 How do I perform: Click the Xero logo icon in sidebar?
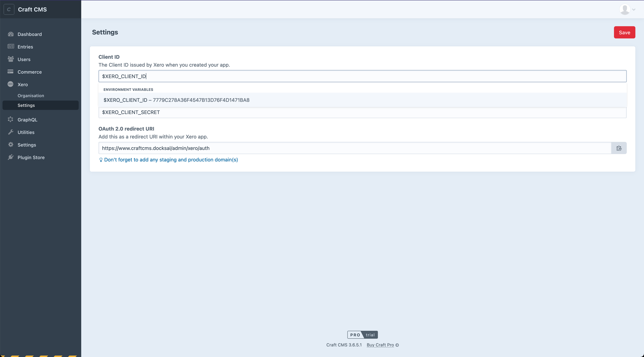10,84
